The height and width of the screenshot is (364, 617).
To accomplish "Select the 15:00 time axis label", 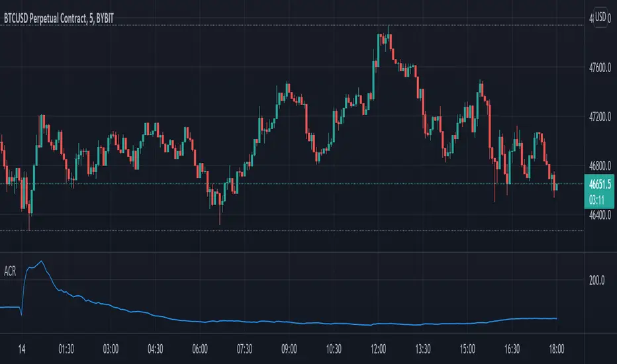I will (x=467, y=348).
